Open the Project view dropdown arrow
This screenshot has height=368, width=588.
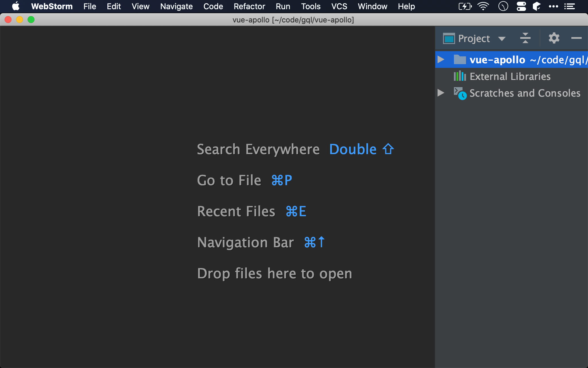502,39
